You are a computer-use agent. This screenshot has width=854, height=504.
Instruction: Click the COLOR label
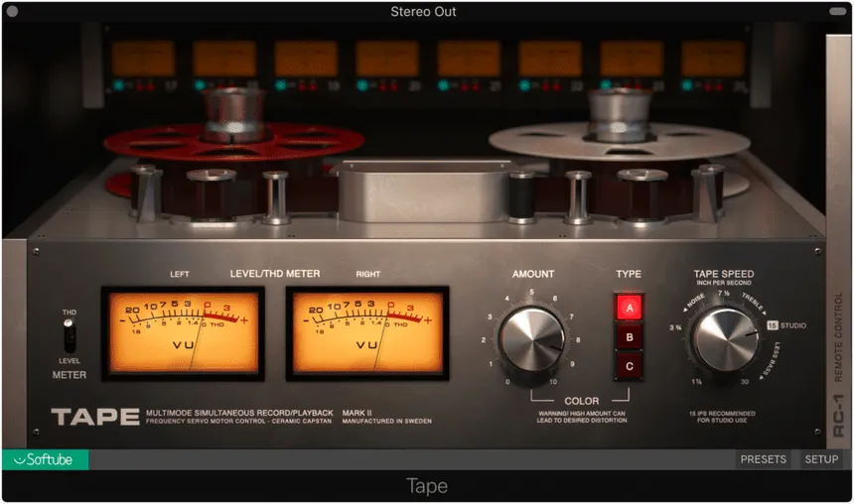click(581, 401)
